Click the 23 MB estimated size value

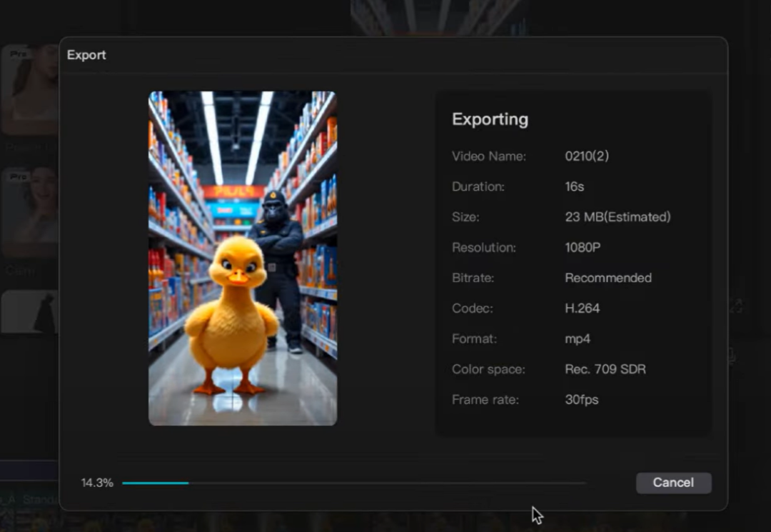(618, 217)
